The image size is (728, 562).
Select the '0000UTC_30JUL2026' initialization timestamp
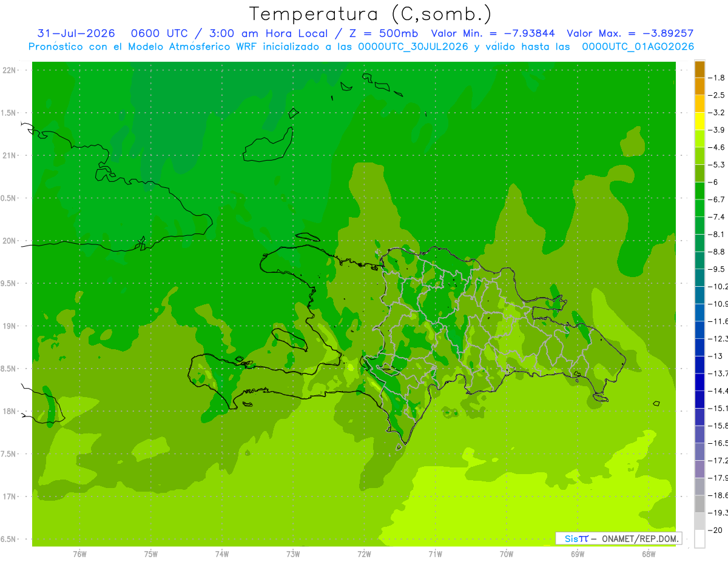(x=413, y=47)
